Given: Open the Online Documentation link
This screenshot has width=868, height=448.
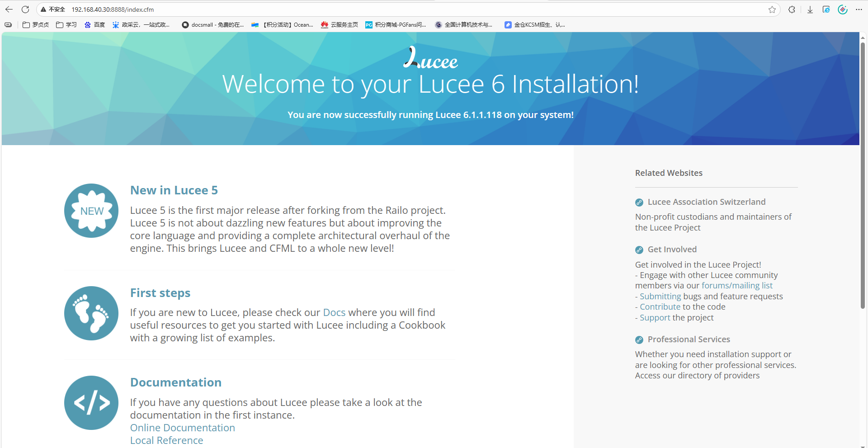Looking at the screenshot, I should click(x=183, y=428).
